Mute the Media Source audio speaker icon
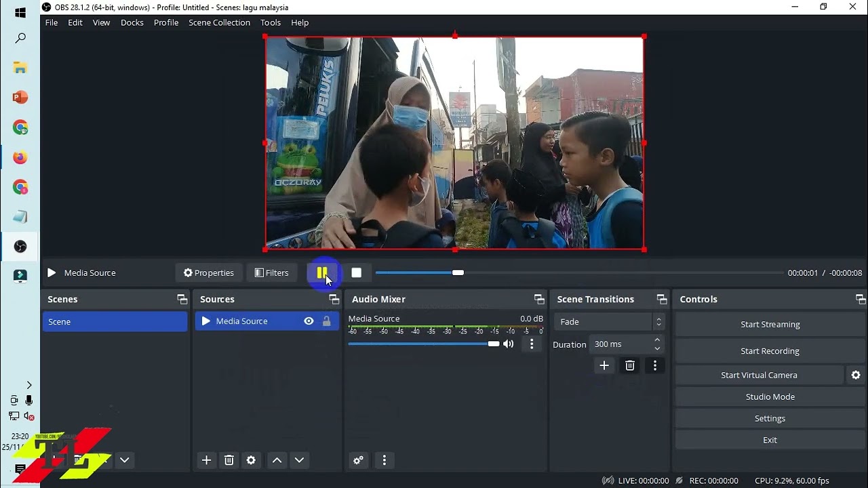Viewport: 868px width, 488px height. pos(508,344)
